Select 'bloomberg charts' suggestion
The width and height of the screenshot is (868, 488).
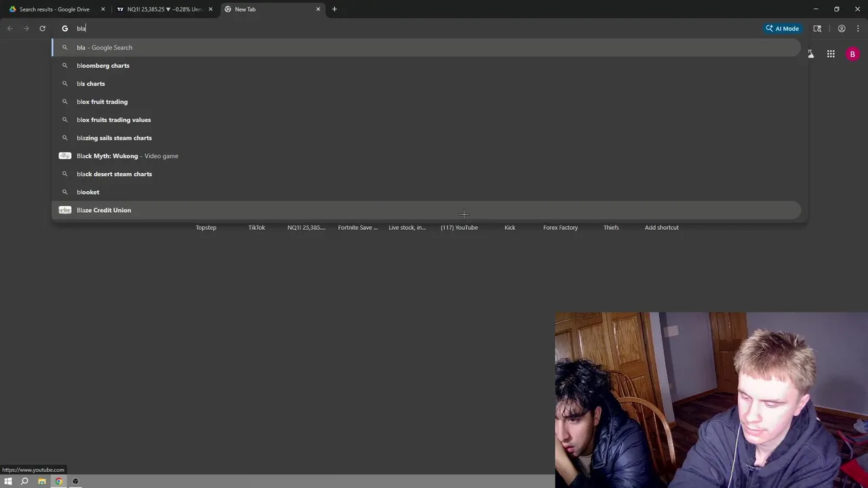coord(426,66)
